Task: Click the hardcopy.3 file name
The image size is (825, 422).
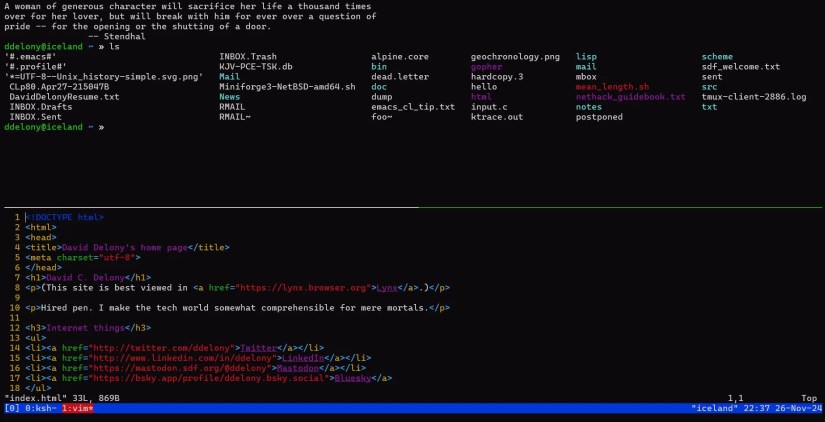Action: pyautogui.click(x=497, y=77)
